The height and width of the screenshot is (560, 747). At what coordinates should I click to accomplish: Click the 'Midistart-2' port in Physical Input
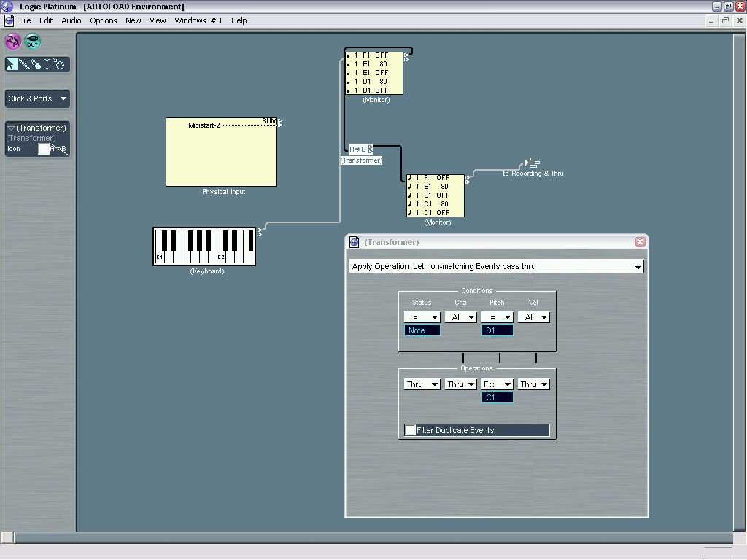[x=204, y=125]
